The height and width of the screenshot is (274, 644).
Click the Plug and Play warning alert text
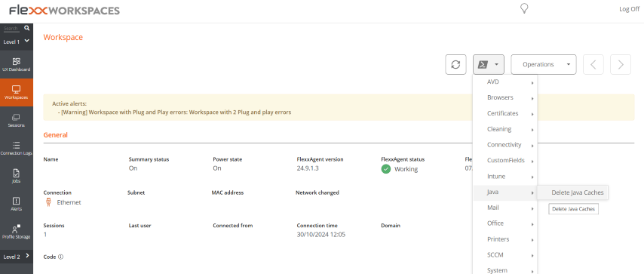(x=176, y=112)
